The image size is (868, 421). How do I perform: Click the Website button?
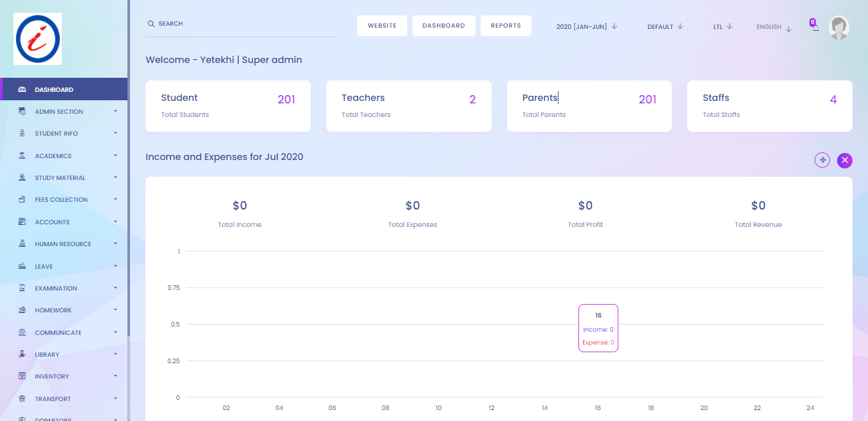tap(382, 26)
